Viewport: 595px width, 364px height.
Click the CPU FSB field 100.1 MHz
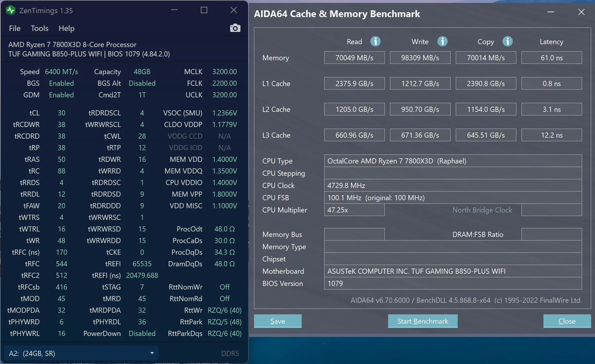pos(453,198)
